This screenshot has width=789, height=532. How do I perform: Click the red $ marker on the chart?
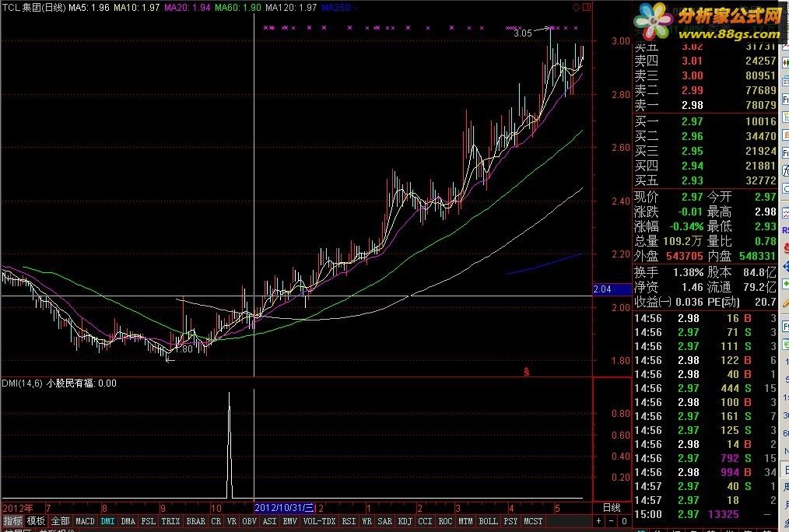(x=526, y=372)
